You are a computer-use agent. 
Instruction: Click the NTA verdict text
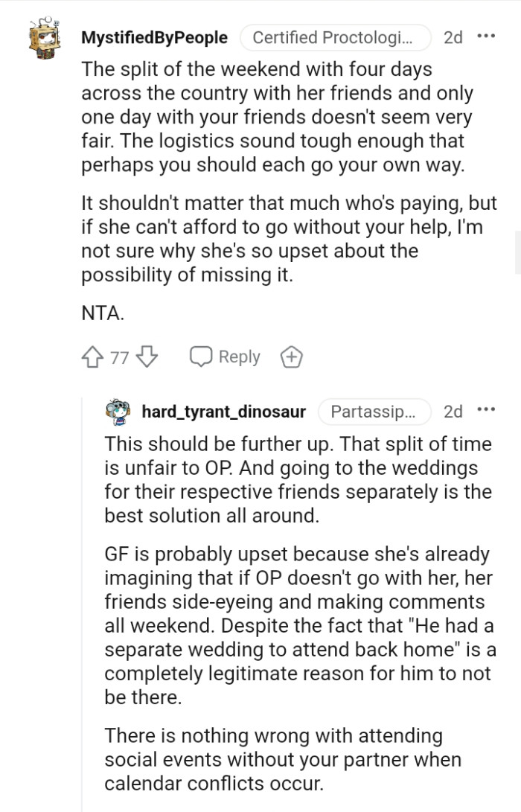[x=102, y=313]
